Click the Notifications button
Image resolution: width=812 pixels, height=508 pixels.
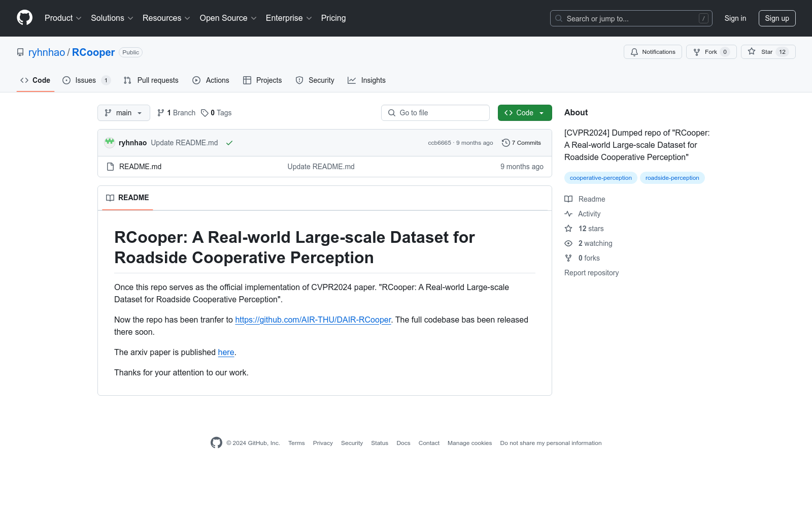(653, 52)
